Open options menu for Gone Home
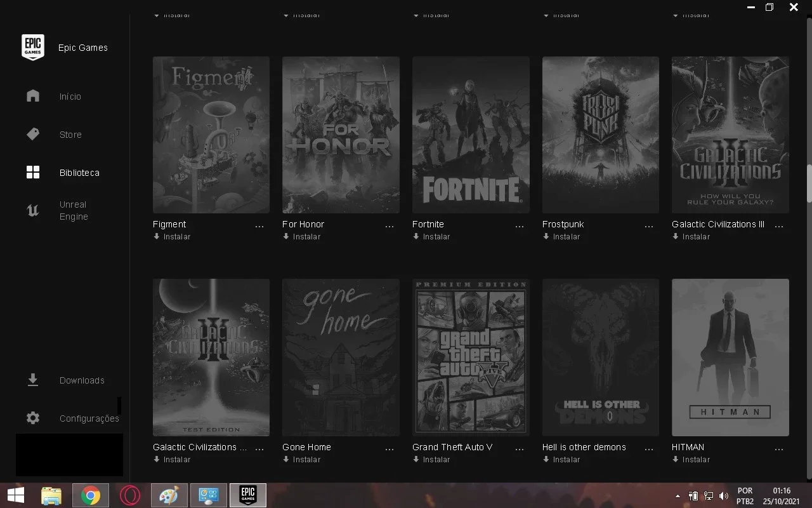 390,449
